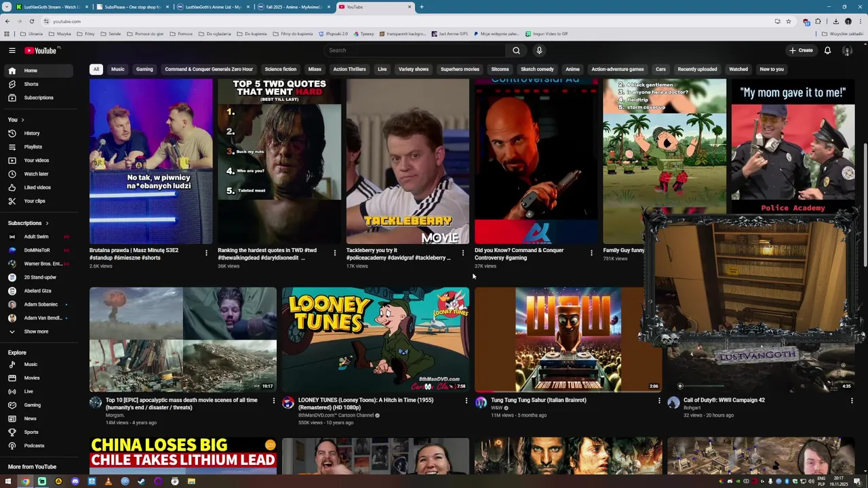
Task: Click the search magnifier button
Action: click(516, 50)
